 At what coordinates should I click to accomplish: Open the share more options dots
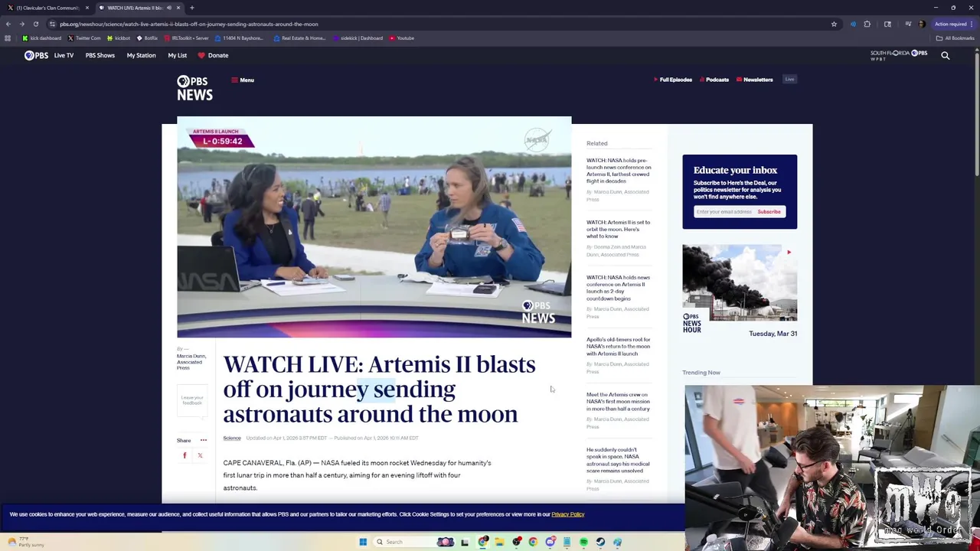pos(203,440)
